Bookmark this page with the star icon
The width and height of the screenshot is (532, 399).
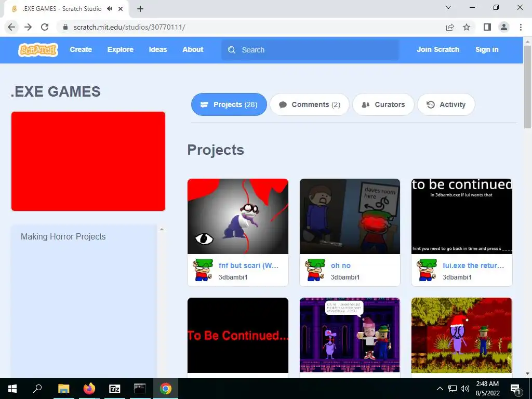[x=467, y=27]
